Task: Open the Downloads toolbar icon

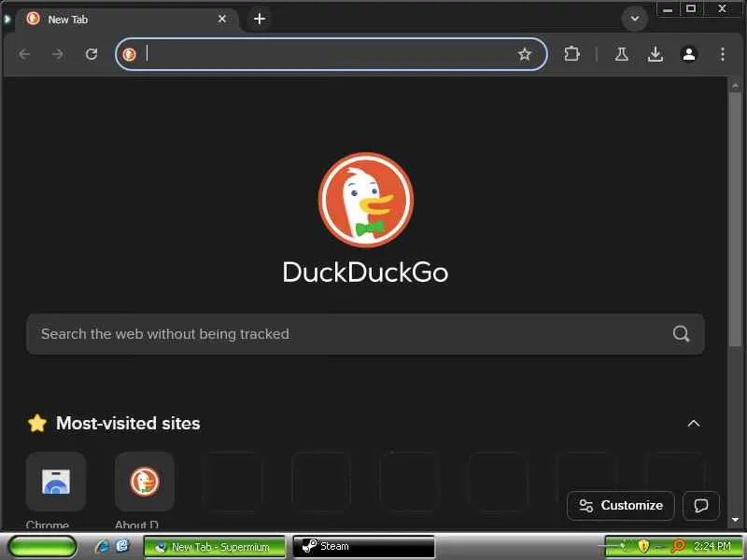Action: (x=655, y=54)
